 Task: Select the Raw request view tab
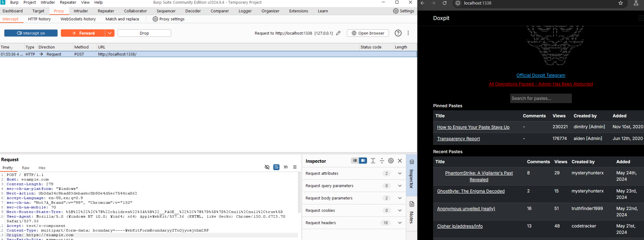pyautogui.click(x=25, y=168)
